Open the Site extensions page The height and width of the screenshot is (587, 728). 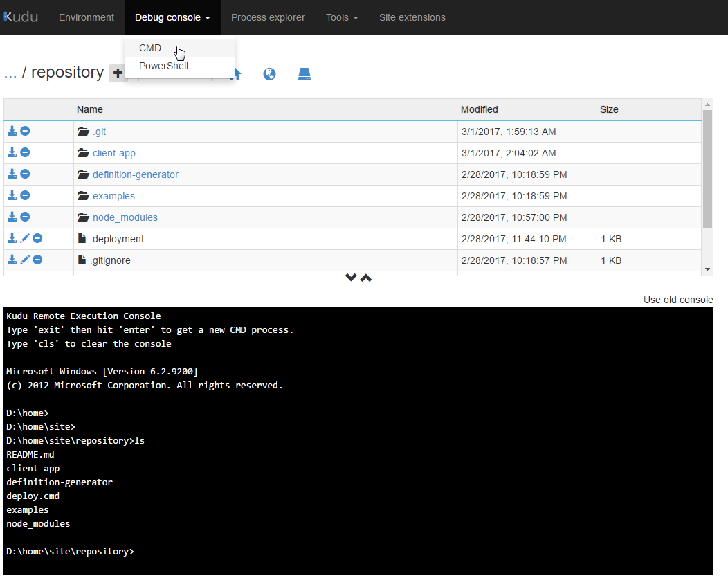(412, 17)
